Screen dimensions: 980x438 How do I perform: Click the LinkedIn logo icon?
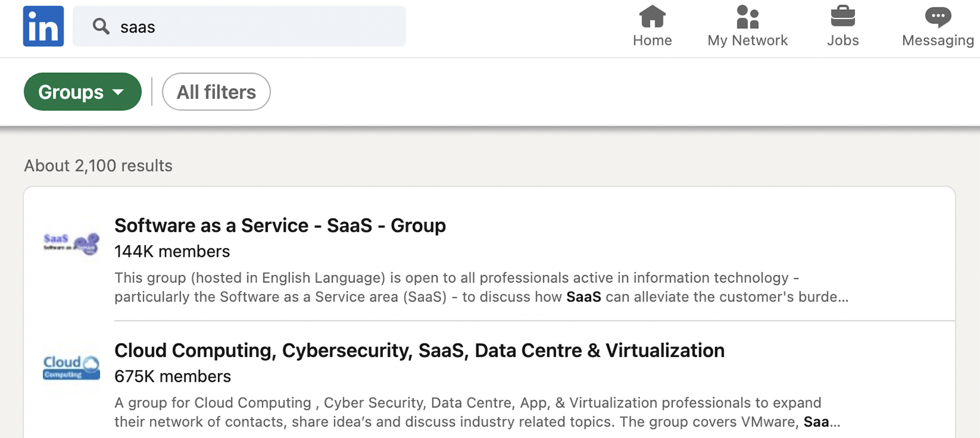point(43,26)
